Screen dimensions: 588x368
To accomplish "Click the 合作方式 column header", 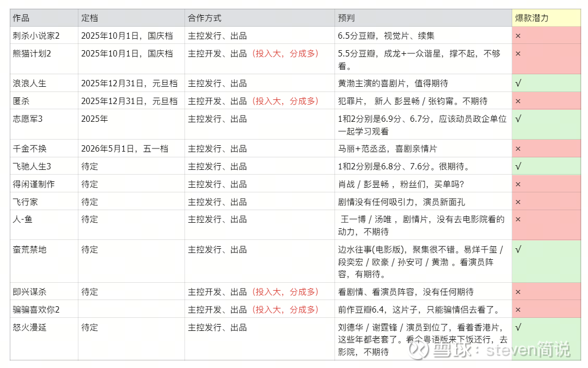I will 205,18.
